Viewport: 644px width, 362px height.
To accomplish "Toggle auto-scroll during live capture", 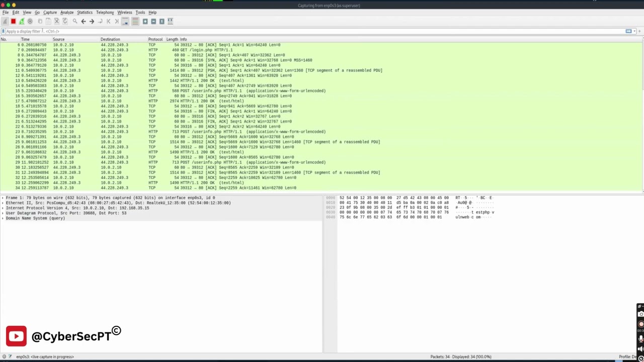I will coord(125,21).
